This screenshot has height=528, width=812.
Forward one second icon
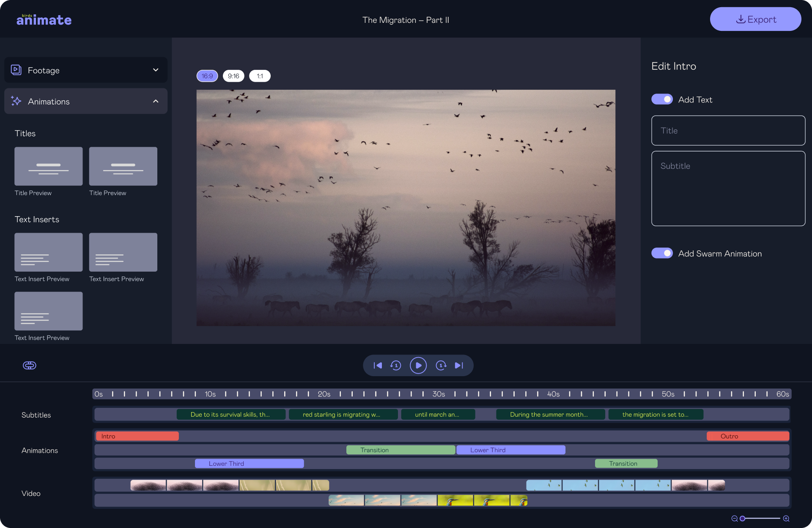pyautogui.click(x=441, y=366)
